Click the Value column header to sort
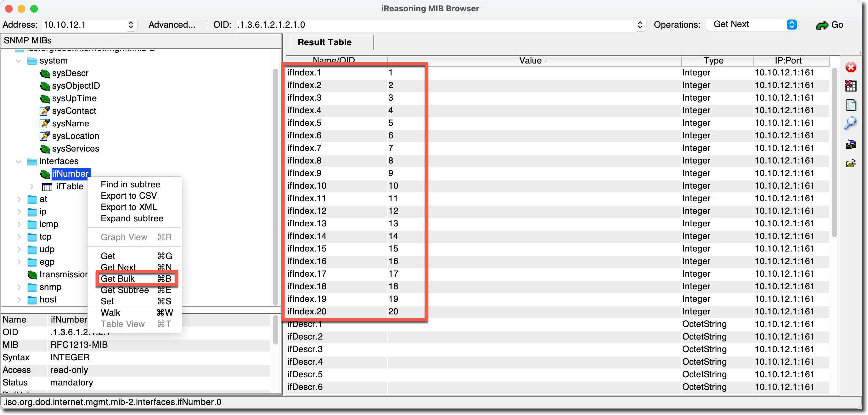 click(x=530, y=61)
